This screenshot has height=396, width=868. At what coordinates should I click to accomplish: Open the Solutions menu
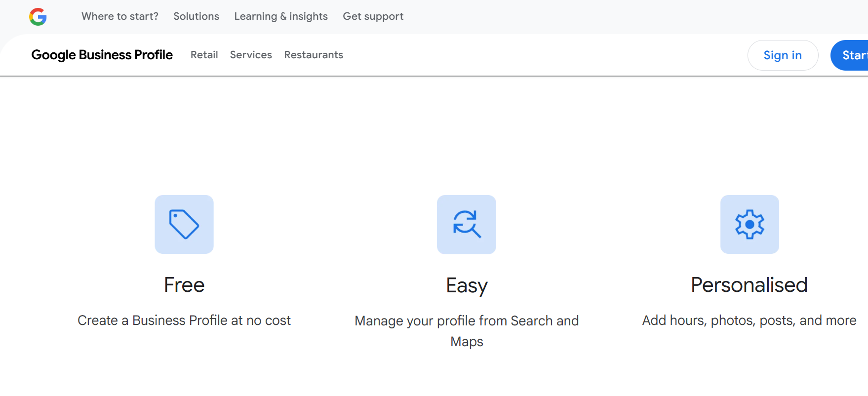[196, 16]
